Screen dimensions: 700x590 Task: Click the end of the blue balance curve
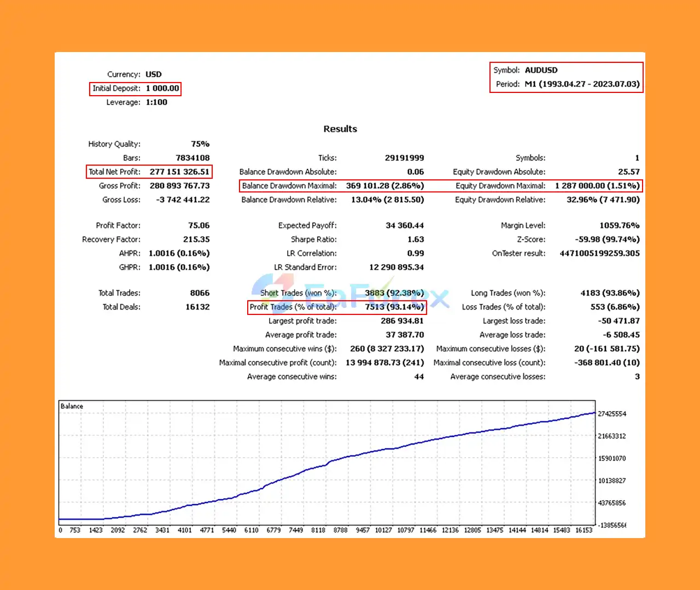coord(594,413)
